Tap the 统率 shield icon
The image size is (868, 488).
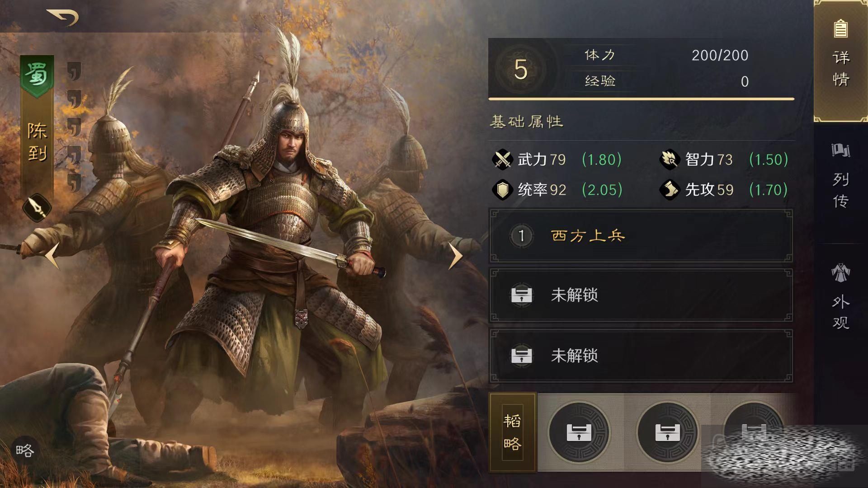(x=502, y=190)
